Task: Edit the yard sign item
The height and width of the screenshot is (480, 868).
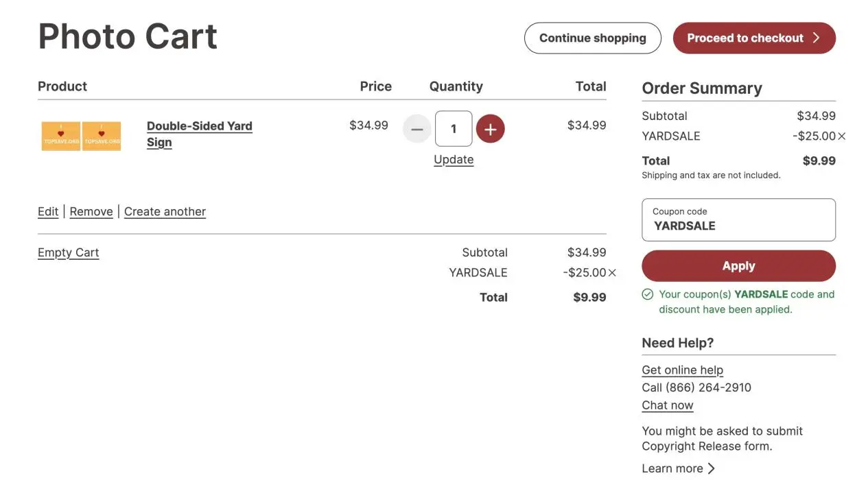Action: (x=48, y=212)
